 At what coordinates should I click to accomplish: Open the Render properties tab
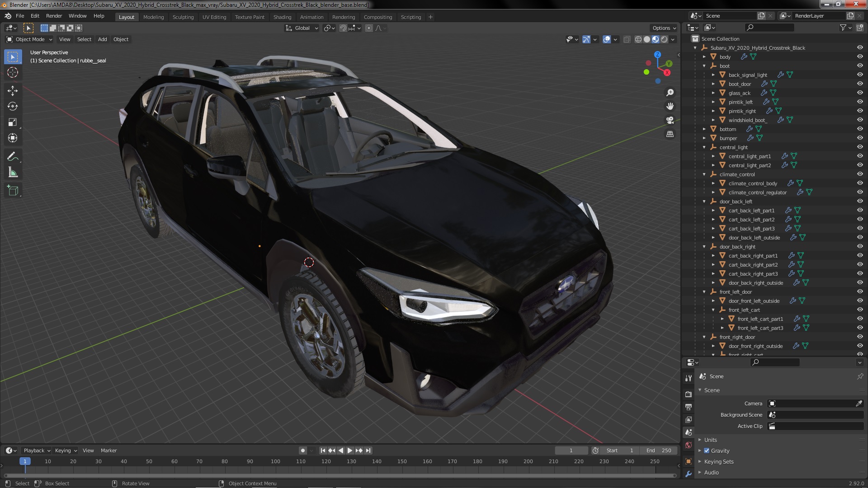click(x=689, y=394)
